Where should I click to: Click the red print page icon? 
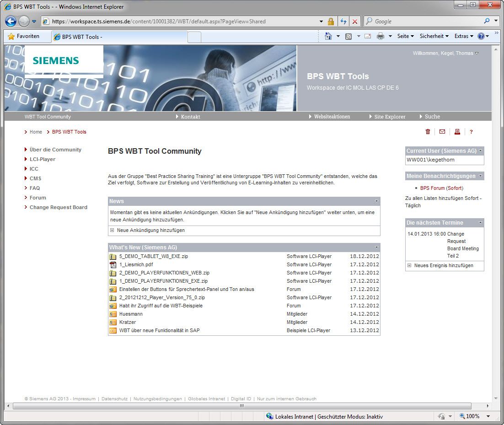pos(457,132)
